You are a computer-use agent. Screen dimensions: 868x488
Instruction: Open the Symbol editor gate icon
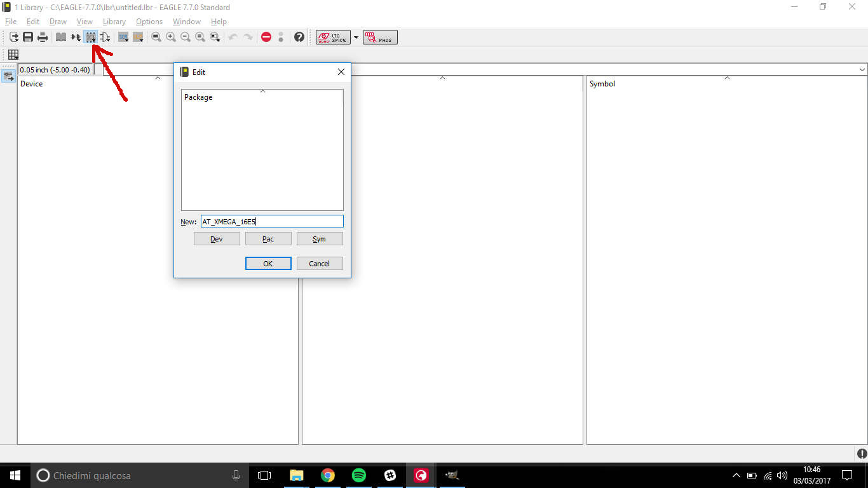tap(105, 37)
